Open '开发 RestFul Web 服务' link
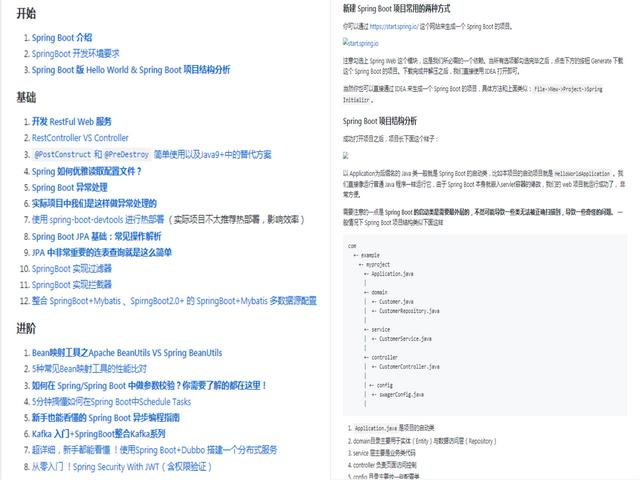 pyautogui.click(x=72, y=122)
